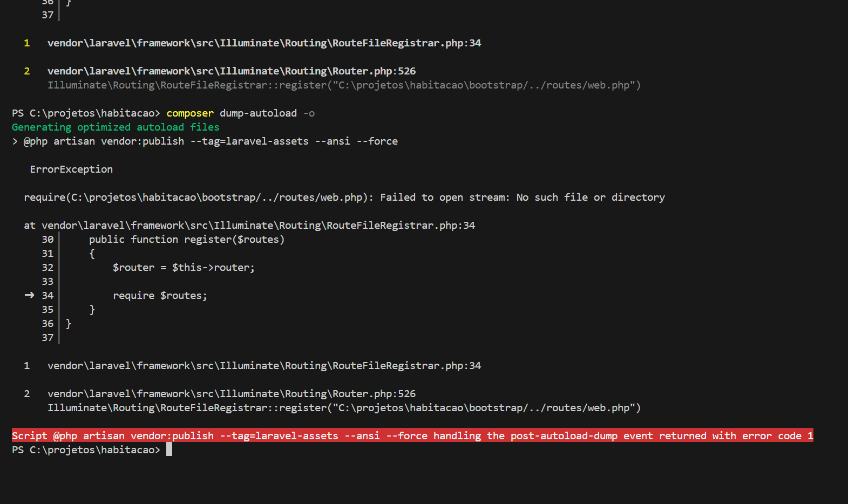Screen dimensions: 848x504
Task: Click green 'Generating optimized autoload files' text
Action: pos(116,127)
